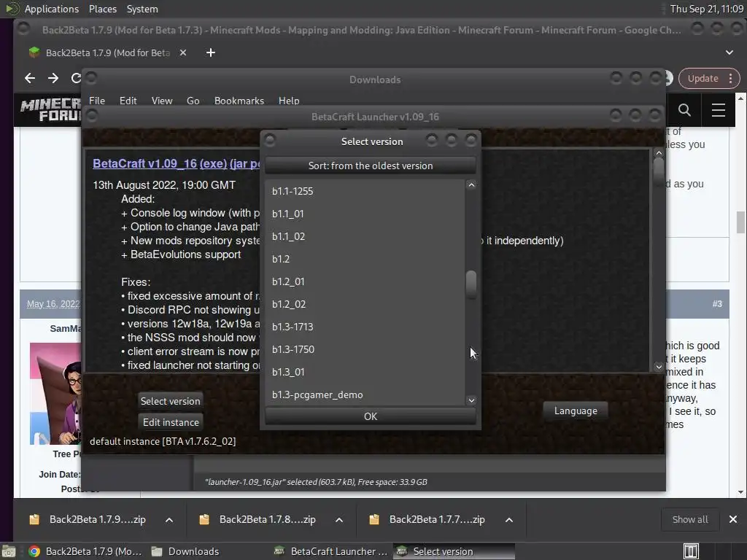Expand options for Back2Beta 1.7.9 zip download
This screenshot has width=747, height=560.
pyautogui.click(x=169, y=519)
